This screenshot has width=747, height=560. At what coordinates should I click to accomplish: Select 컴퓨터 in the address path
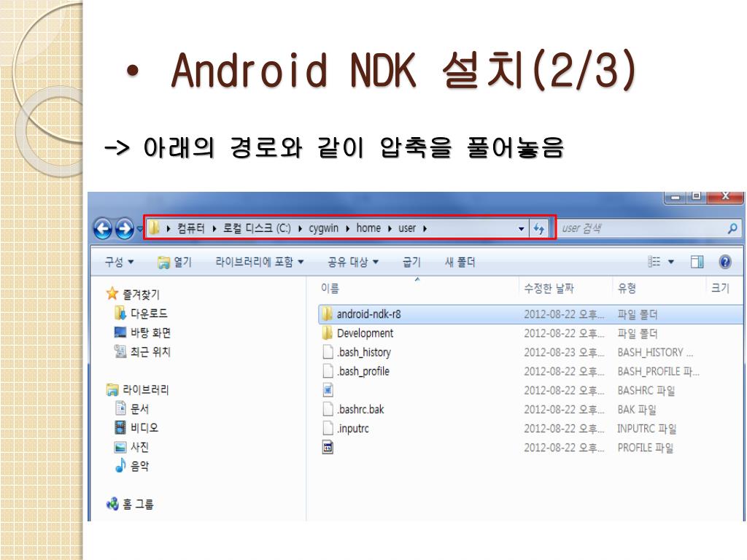coord(191,228)
